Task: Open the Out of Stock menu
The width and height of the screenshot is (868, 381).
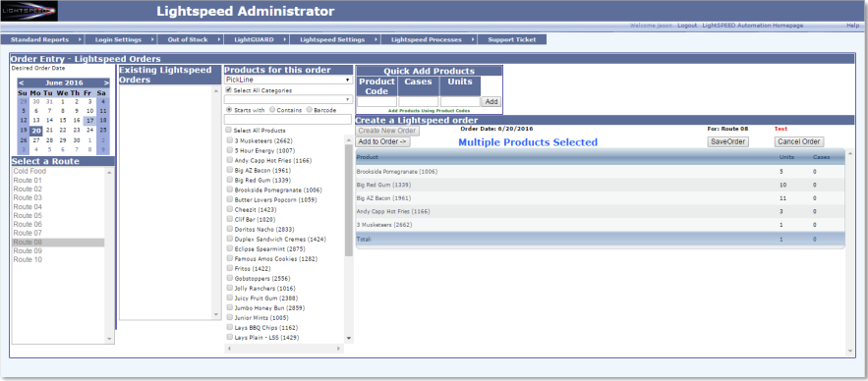Action: click(x=191, y=40)
